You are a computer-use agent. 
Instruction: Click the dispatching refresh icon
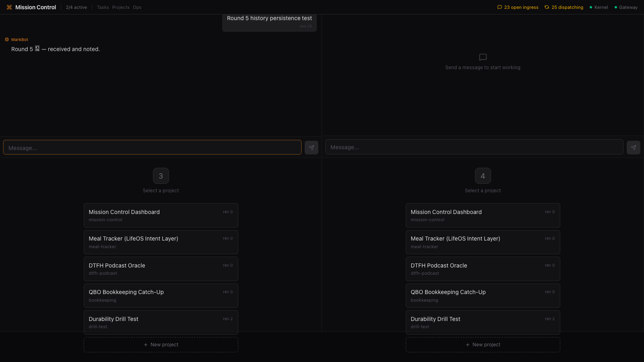pyautogui.click(x=547, y=7)
